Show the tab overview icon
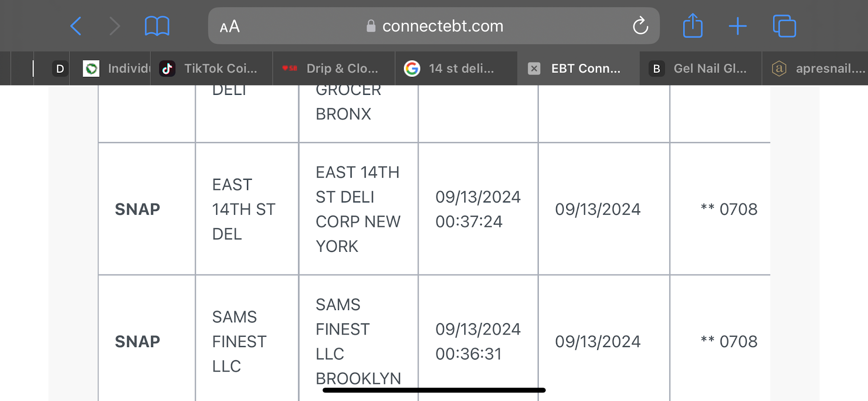 [784, 26]
